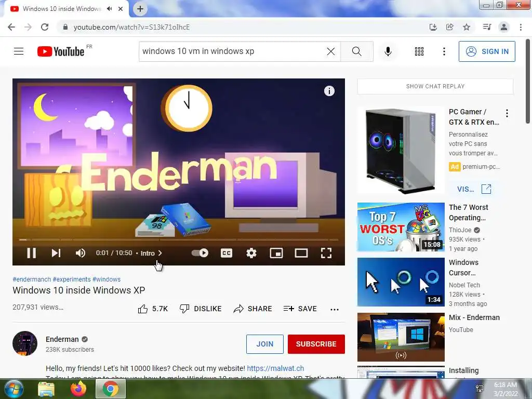Click the red SUBSCRIBE button
Screen dimensions: 532x399
click(x=316, y=344)
